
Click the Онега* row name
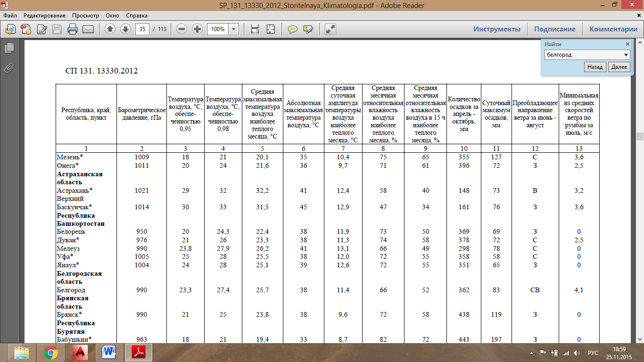(68, 165)
